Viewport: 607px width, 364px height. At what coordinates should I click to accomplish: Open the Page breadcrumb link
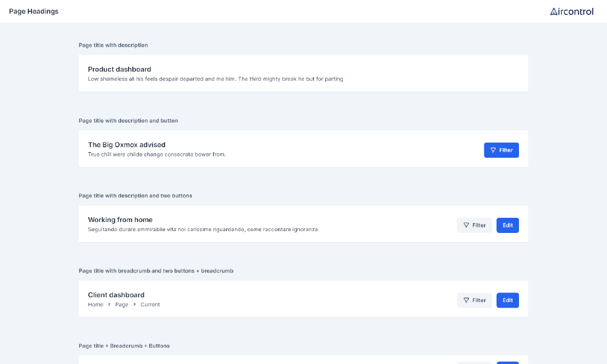pyautogui.click(x=121, y=305)
